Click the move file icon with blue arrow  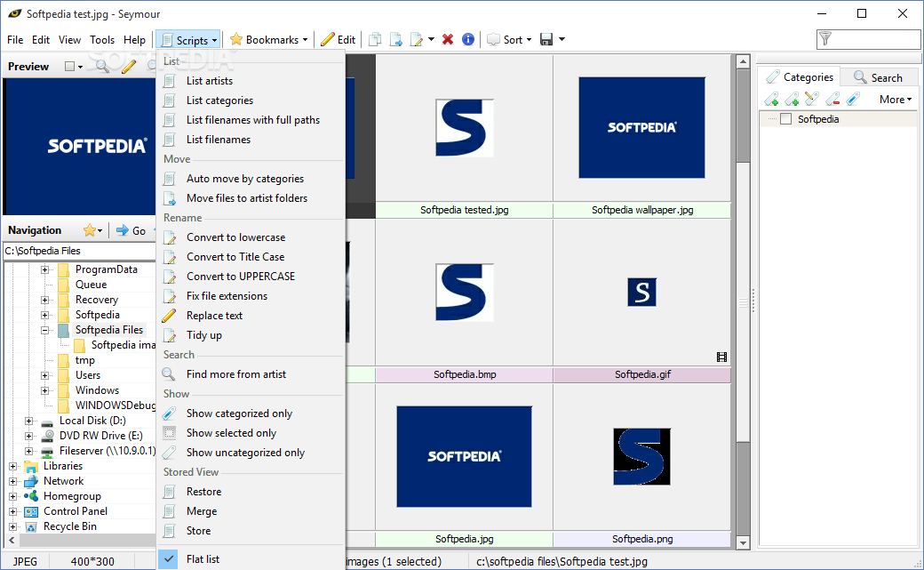[396, 39]
